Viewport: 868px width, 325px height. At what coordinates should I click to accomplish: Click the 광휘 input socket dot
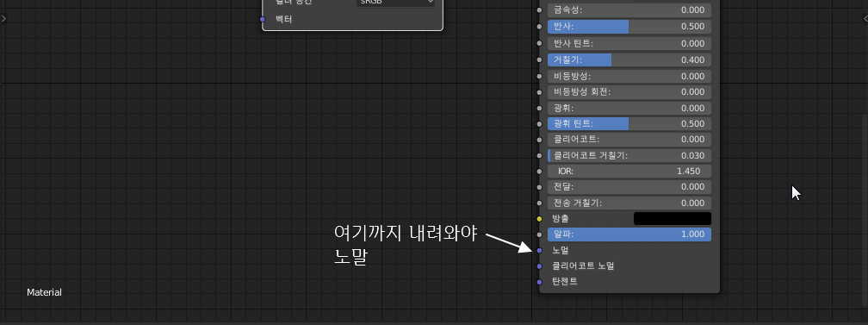(x=540, y=108)
